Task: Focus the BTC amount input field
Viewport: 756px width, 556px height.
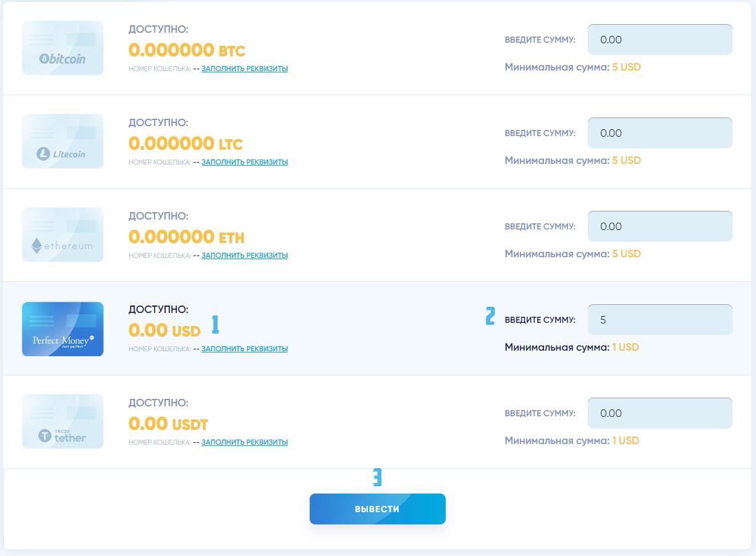Action: pyautogui.click(x=660, y=40)
